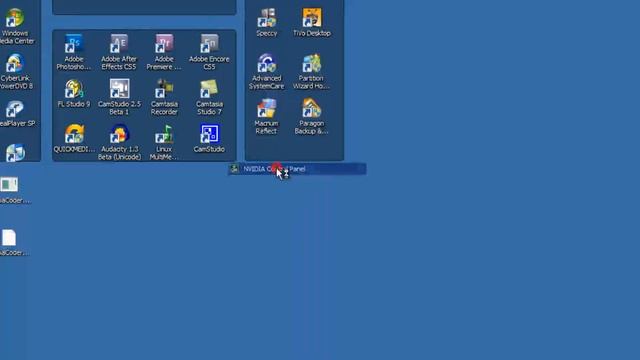Select the QUICKMEDI... shortcut icon
This screenshot has width=640, height=360.
pyautogui.click(x=74, y=135)
